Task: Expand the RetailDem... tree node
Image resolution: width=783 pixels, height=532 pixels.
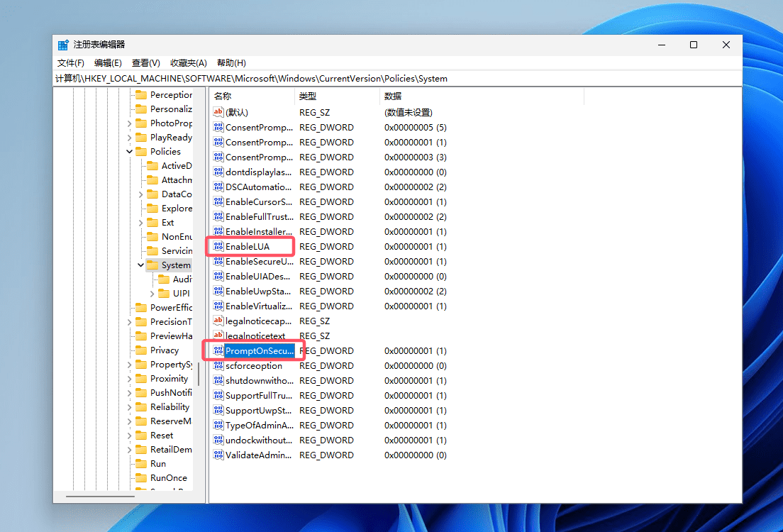Action: pyautogui.click(x=130, y=450)
